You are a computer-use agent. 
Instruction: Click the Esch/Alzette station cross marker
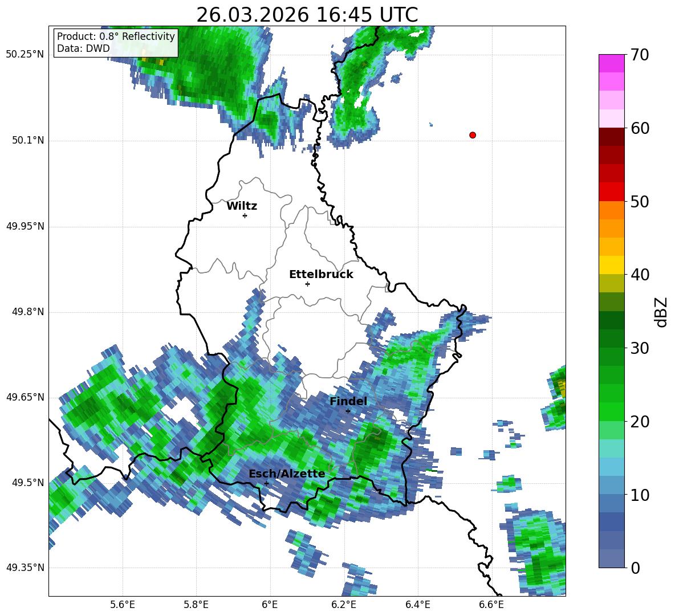tap(266, 483)
